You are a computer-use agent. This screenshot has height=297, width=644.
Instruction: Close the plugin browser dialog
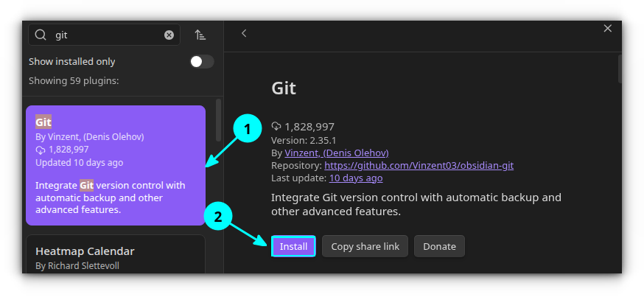pos(607,28)
